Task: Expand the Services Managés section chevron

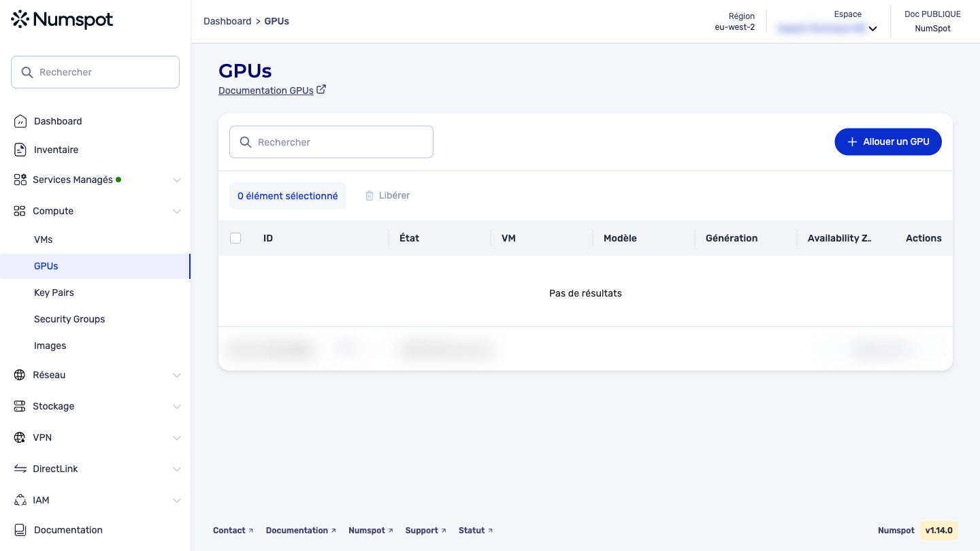Action: [177, 180]
